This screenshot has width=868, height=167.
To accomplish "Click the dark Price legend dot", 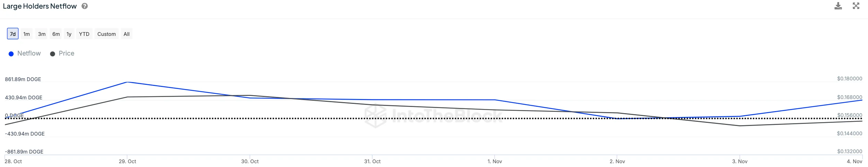I will tap(52, 54).
